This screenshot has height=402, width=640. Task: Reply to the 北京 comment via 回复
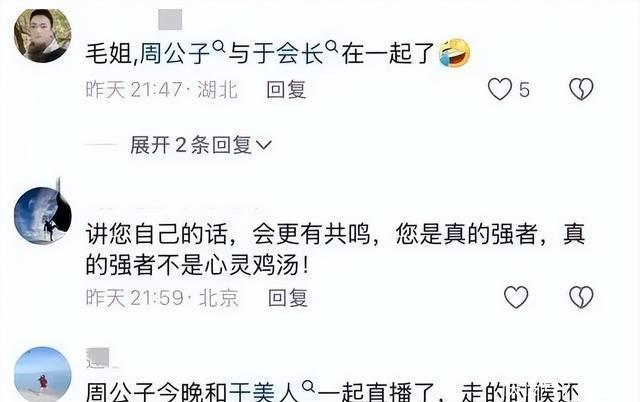288,298
